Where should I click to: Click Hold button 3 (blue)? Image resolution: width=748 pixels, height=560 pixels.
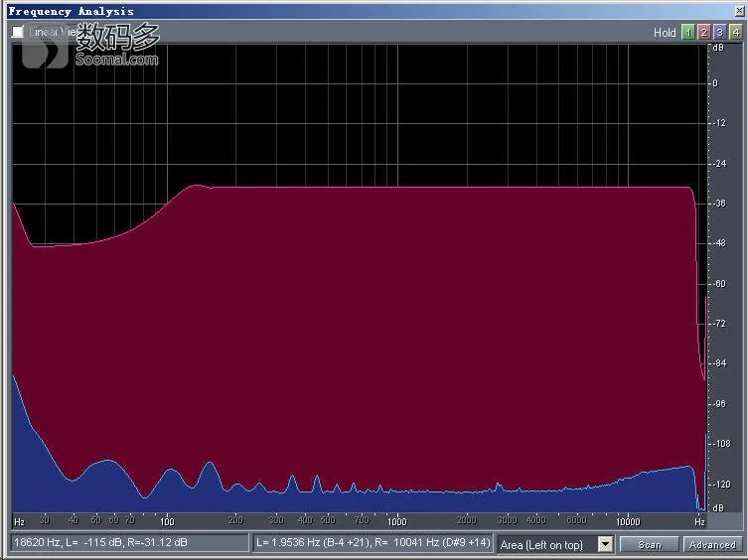(x=720, y=32)
